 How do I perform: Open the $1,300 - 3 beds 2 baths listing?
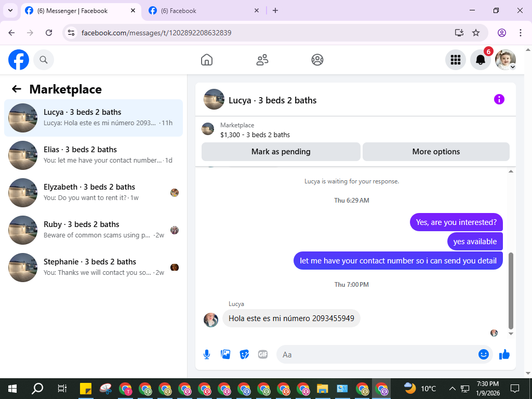[255, 135]
